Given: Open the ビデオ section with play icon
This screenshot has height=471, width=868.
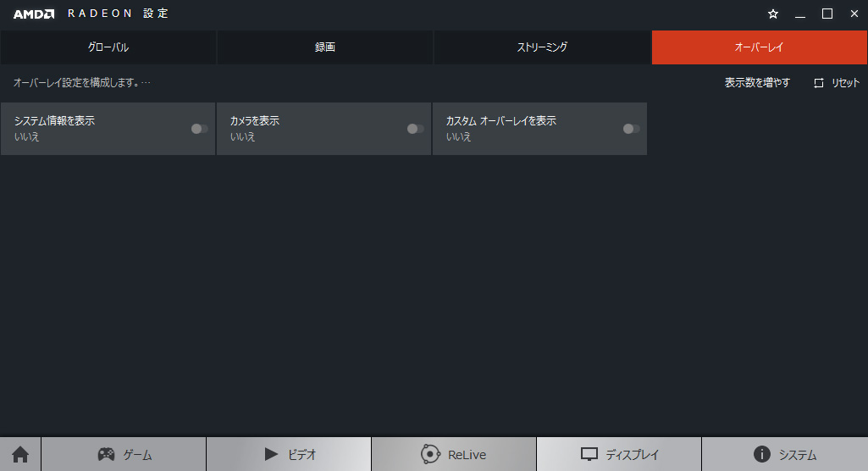Looking at the screenshot, I should (x=289, y=455).
